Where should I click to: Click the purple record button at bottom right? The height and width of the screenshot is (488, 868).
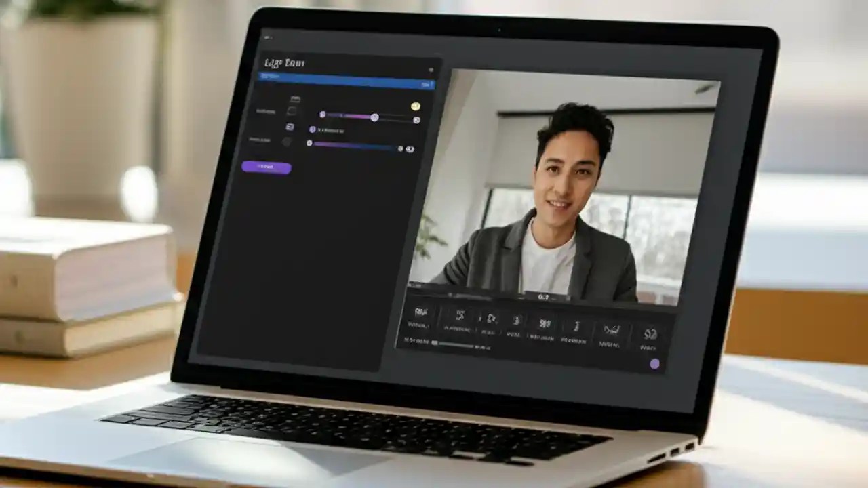pos(654,364)
